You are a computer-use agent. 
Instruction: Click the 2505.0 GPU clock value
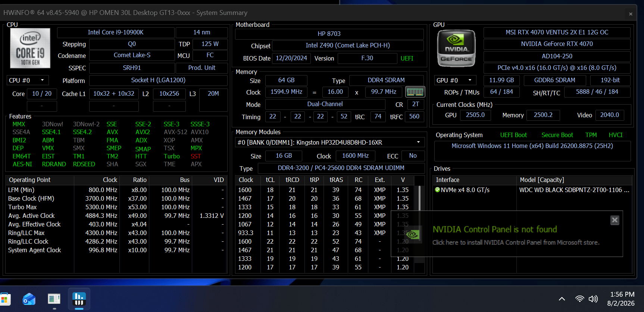click(475, 115)
